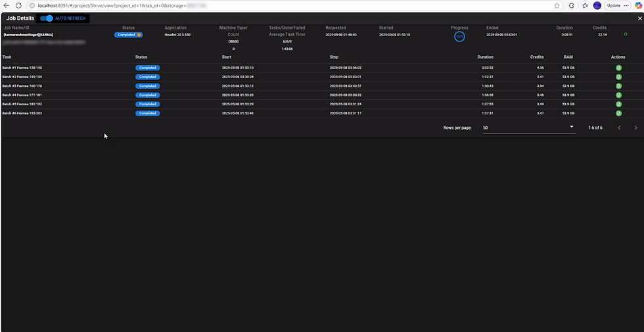This screenshot has height=332, width=644.
Task: Click duration value 2:02:52
Action: 488,68
